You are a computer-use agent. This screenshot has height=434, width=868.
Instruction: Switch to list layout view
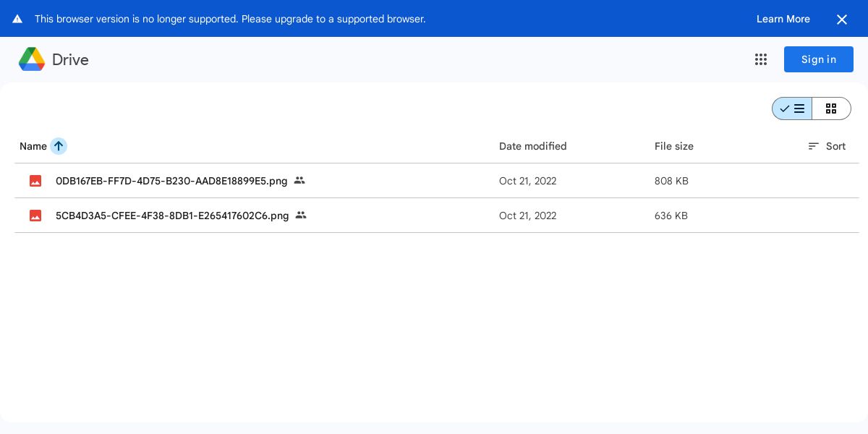pos(792,109)
